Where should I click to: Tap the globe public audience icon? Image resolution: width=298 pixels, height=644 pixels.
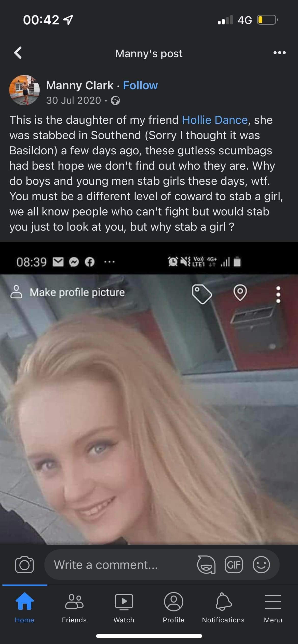[115, 101]
